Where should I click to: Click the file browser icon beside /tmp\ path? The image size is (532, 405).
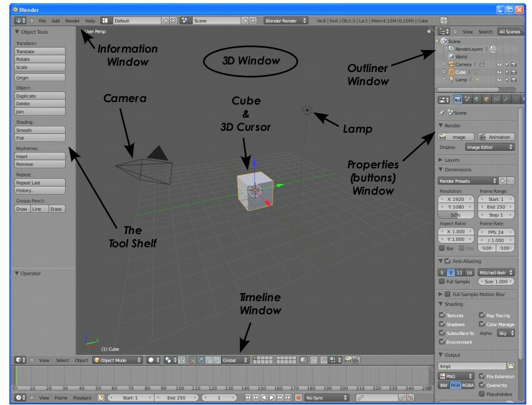(511, 366)
